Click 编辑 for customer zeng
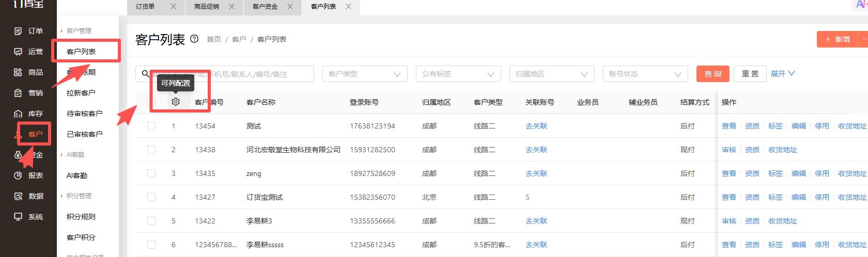The width and height of the screenshot is (868, 257). pos(799,173)
